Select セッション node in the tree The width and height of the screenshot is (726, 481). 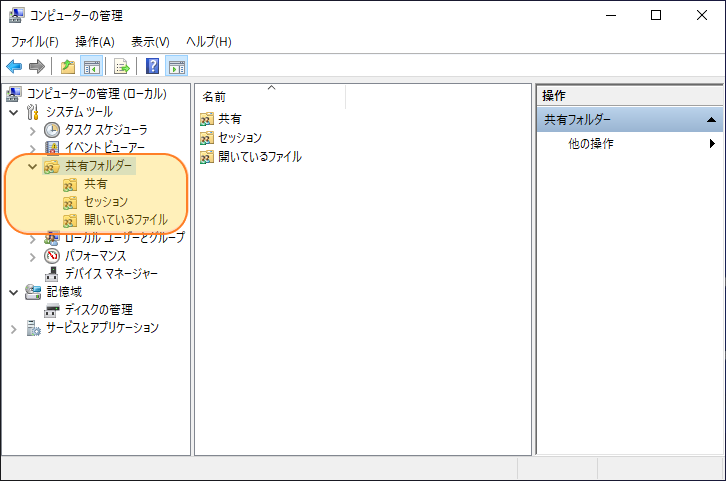click(x=106, y=202)
